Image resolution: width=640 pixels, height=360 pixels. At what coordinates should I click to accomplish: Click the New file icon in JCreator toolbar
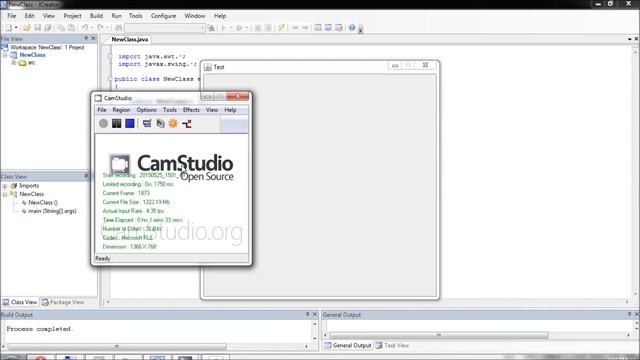(x=9, y=28)
